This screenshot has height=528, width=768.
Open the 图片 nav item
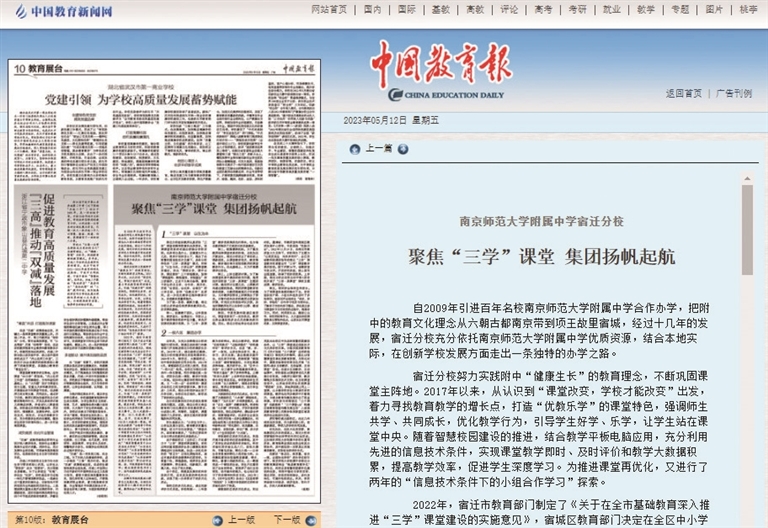click(715, 10)
